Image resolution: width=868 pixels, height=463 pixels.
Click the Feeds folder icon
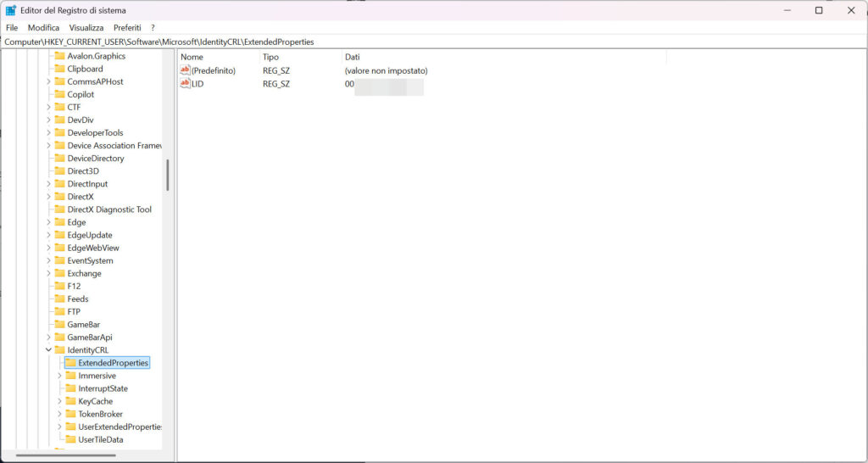coord(60,298)
